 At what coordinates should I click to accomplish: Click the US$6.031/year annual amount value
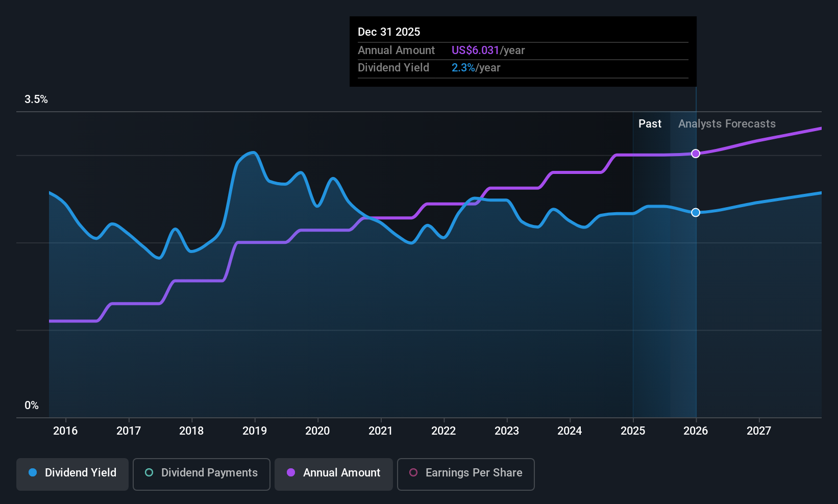coord(488,50)
